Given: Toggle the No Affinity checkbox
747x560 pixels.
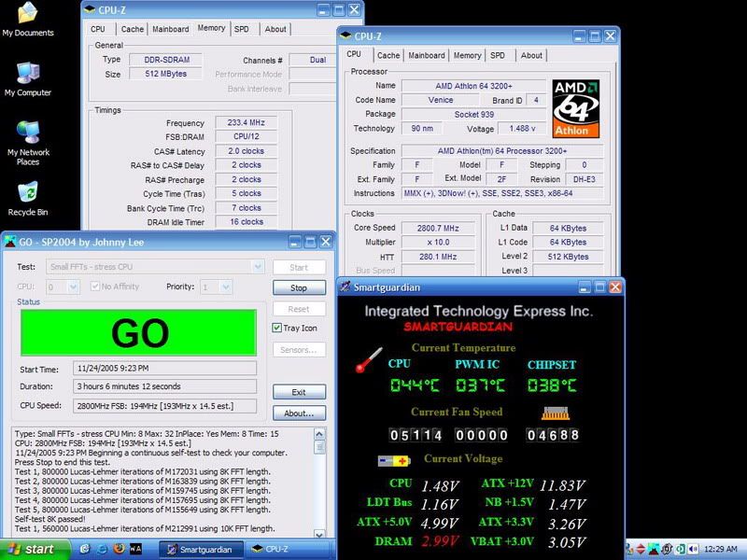Looking at the screenshot, I should click(95, 287).
